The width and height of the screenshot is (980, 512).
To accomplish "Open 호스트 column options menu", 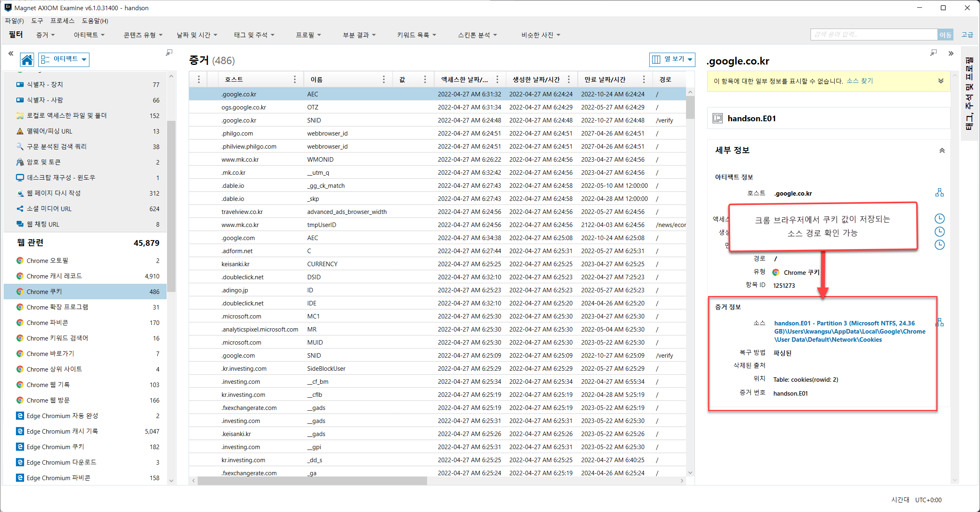I will tap(294, 79).
